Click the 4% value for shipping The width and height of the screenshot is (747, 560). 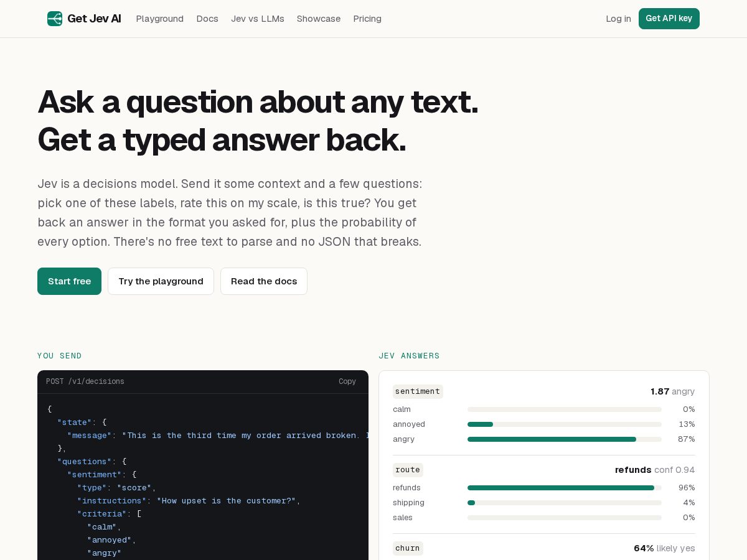coord(688,503)
